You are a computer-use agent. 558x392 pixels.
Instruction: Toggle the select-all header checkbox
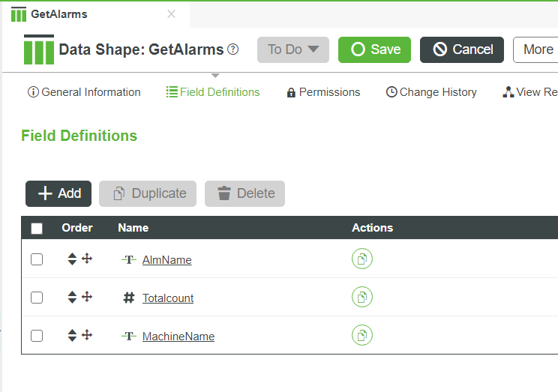(x=37, y=229)
